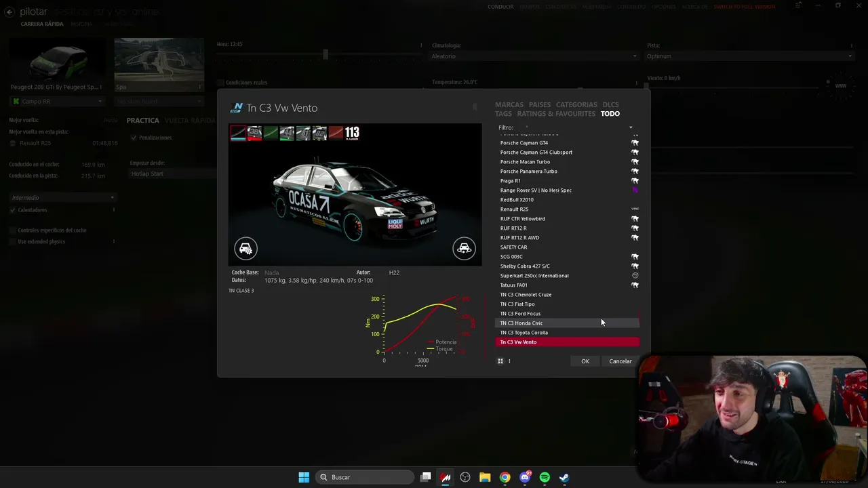Choose SAFETY CAR from the list

point(568,247)
